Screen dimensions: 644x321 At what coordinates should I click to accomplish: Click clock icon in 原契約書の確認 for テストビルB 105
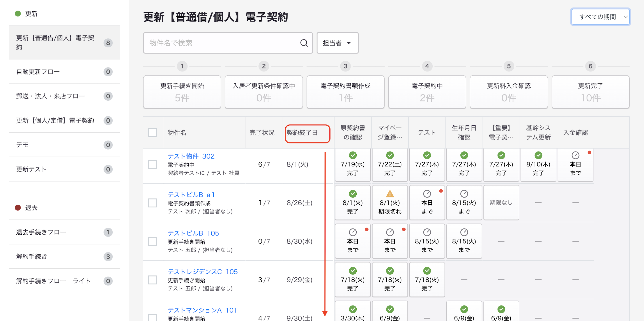(352, 232)
